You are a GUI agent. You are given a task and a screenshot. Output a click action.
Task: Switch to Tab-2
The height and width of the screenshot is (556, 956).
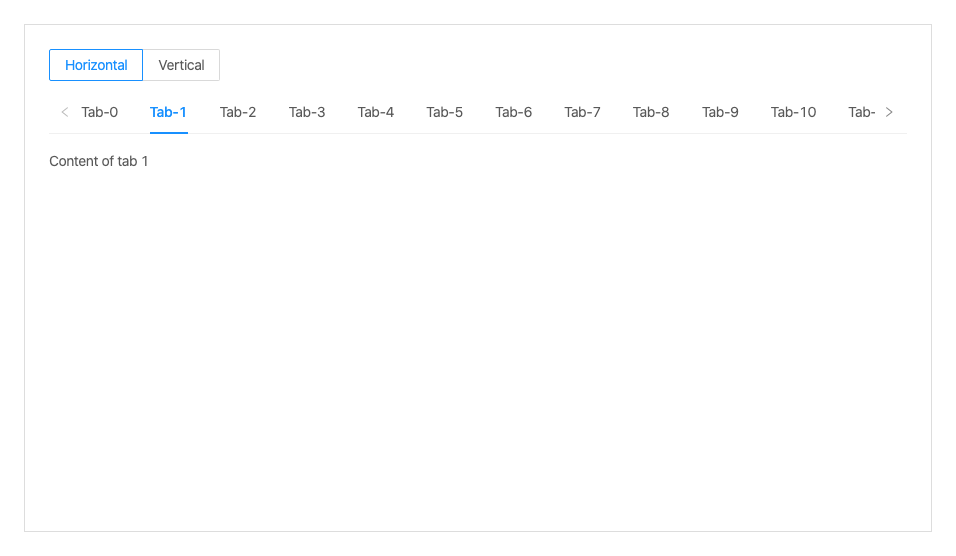(x=238, y=112)
